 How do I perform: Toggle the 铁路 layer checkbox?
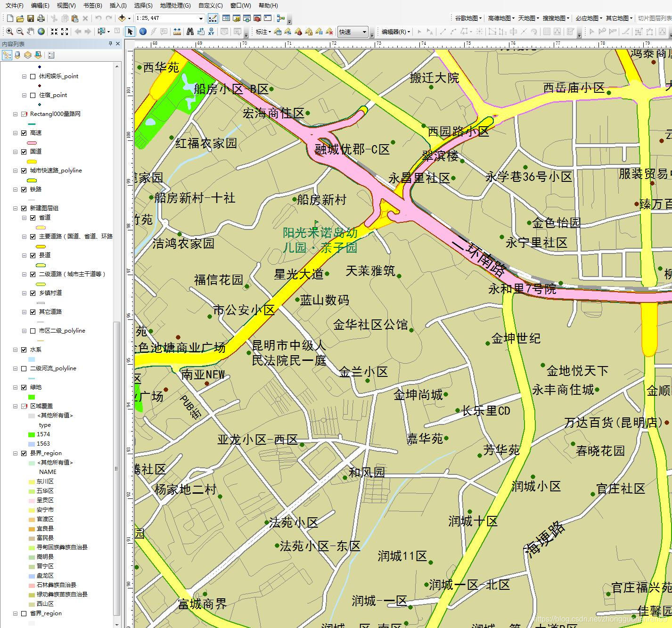pyautogui.click(x=24, y=189)
